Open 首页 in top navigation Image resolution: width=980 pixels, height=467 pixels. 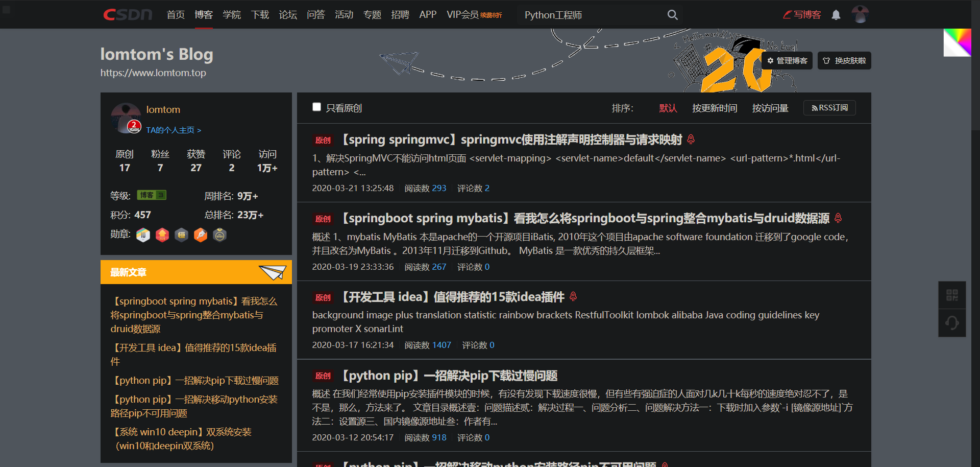click(x=176, y=15)
